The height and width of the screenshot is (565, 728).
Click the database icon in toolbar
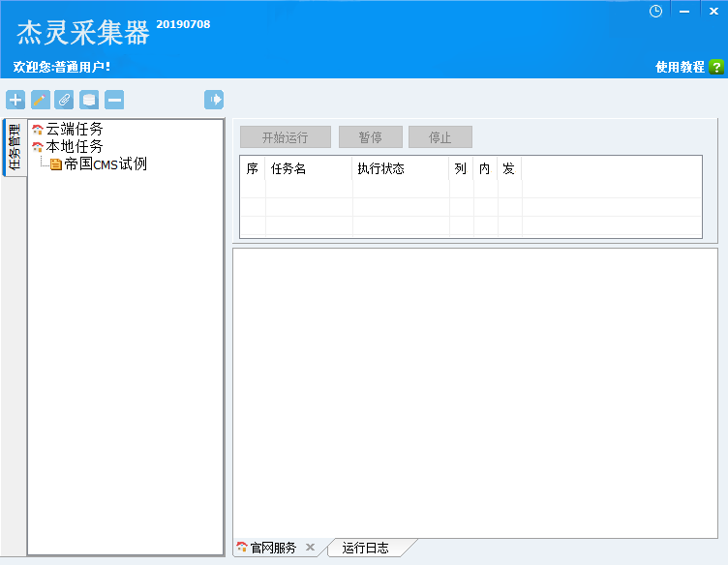[x=89, y=100]
